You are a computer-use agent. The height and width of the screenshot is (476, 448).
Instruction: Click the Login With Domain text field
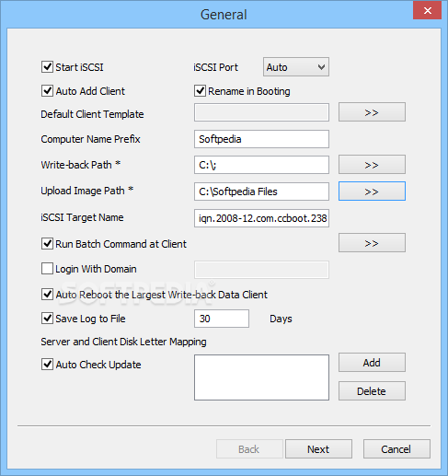(x=261, y=270)
